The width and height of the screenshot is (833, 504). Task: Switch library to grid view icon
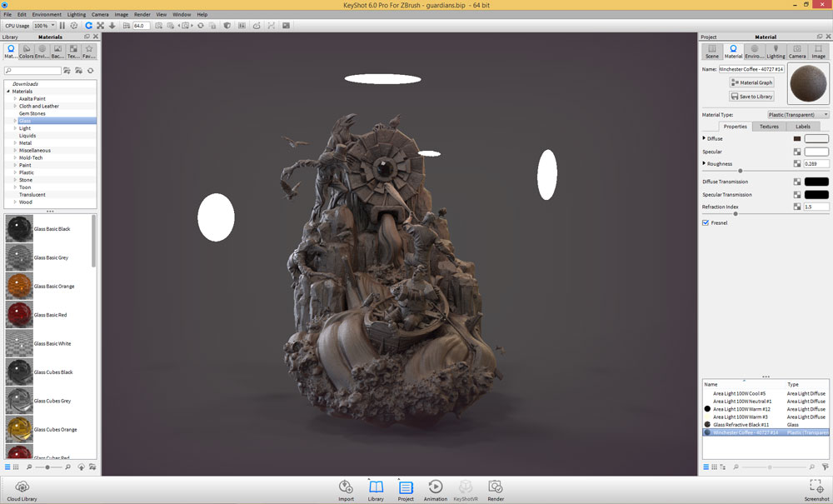coord(15,467)
